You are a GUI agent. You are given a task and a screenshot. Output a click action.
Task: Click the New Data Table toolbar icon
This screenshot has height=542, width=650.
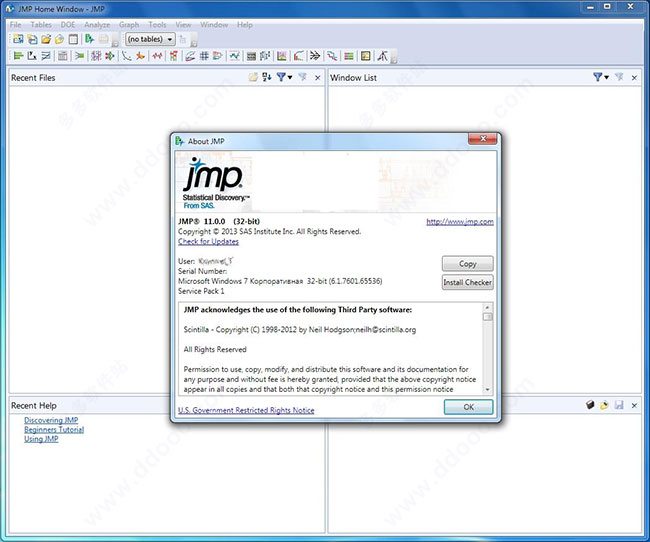pyautogui.click(x=18, y=39)
